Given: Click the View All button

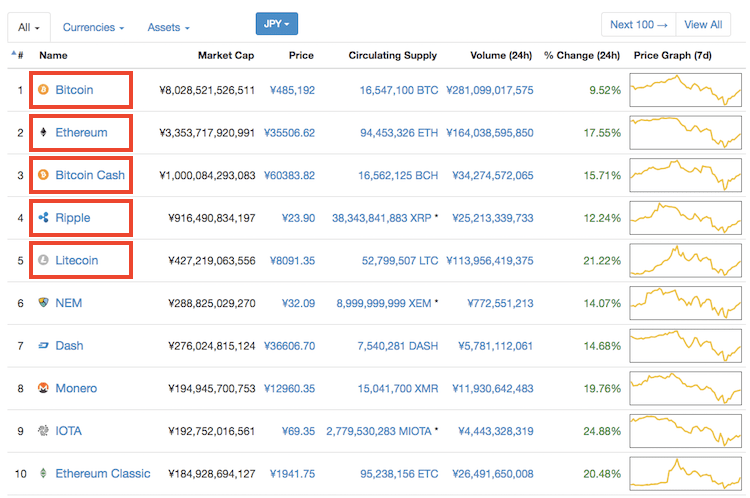Looking at the screenshot, I should [703, 24].
